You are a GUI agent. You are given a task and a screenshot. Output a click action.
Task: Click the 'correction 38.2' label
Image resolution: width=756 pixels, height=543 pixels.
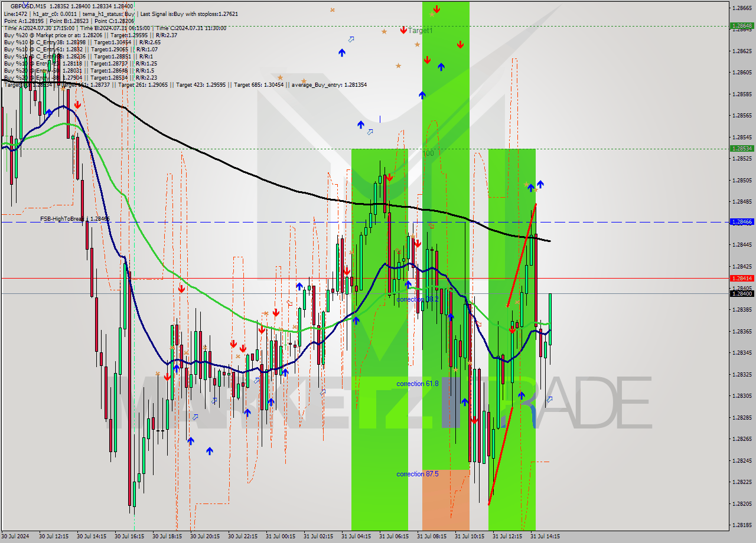coord(418,299)
